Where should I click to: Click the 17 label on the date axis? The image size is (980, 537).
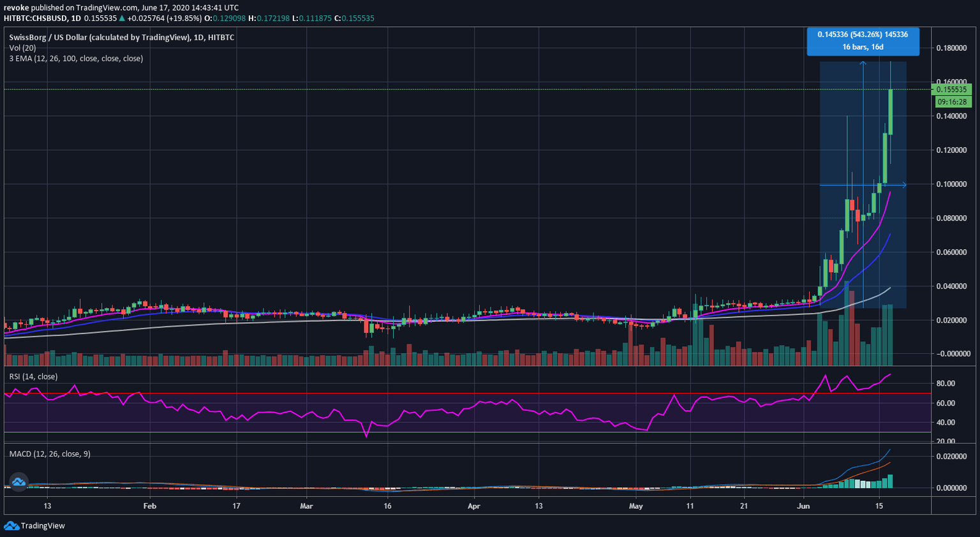click(x=236, y=506)
